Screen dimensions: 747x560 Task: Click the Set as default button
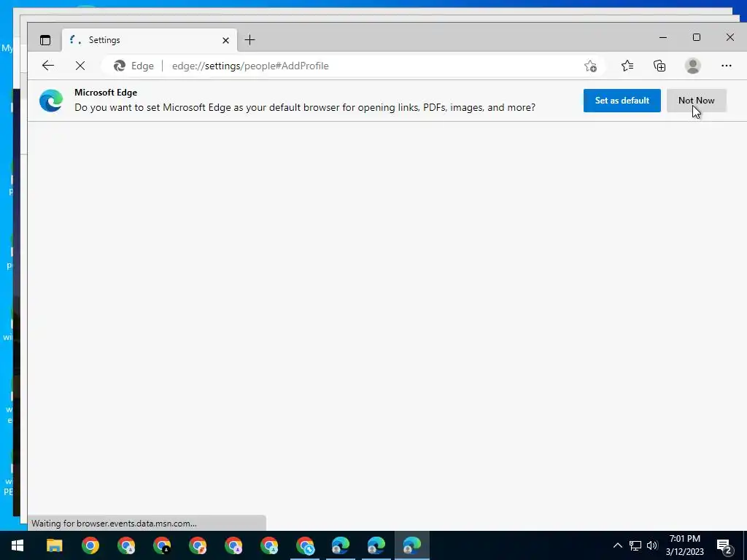click(x=622, y=101)
